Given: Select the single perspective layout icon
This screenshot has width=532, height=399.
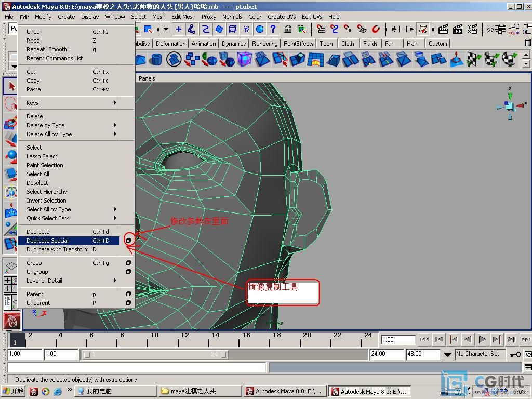Looking at the screenshot, I should (10, 267).
